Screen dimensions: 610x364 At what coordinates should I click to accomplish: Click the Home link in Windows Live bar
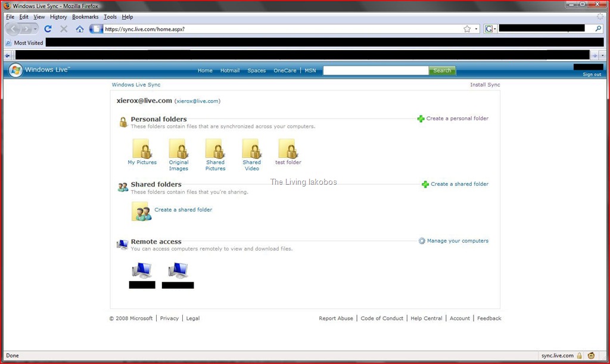click(205, 70)
